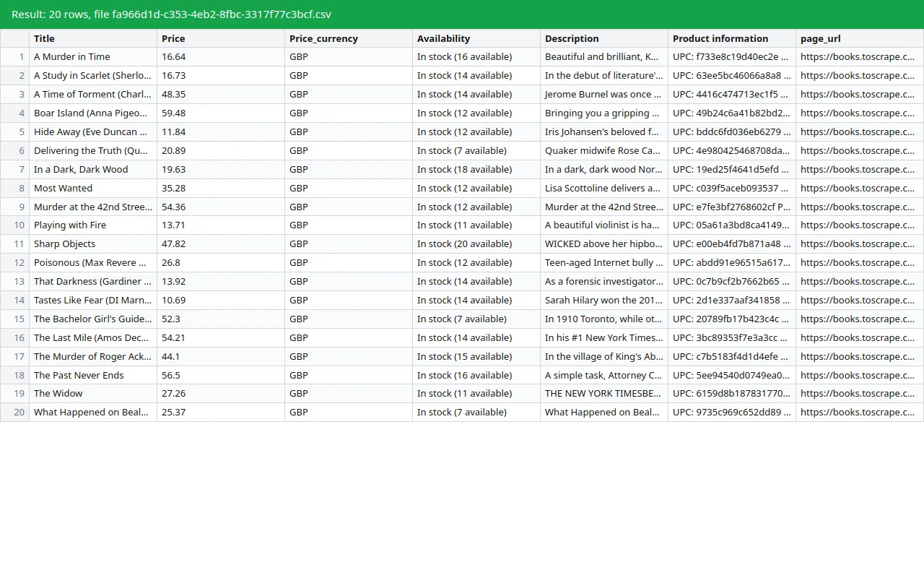Image resolution: width=924 pixels, height=578 pixels.
Task: Click the price cell 13.92
Action: (x=221, y=282)
